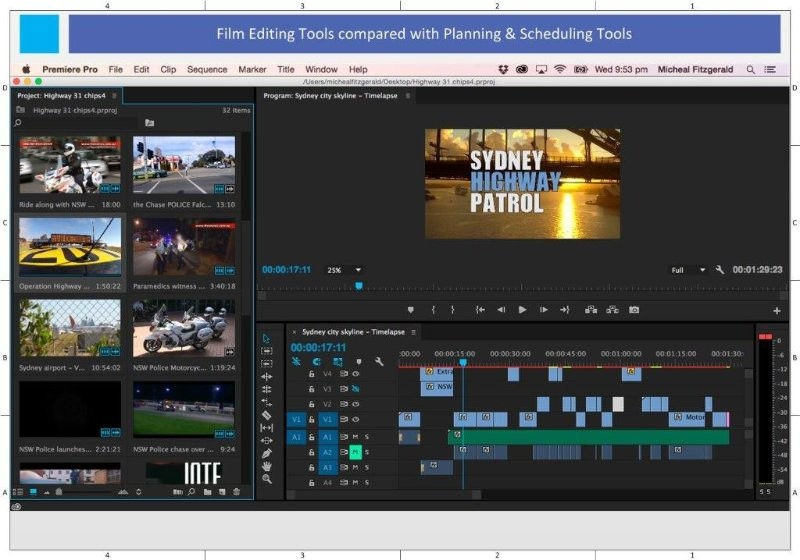Image resolution: width=800 pixels, height=560 pixels.
Task: Click the Lift button
Action: (x=591, y=310)
